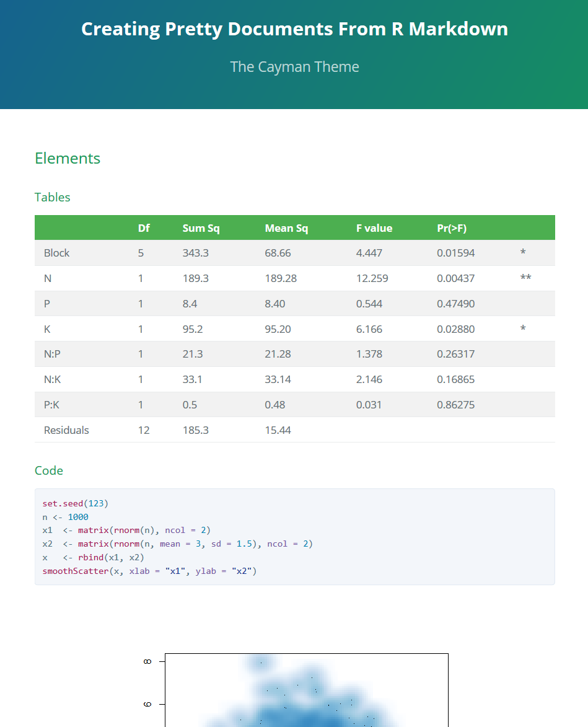Click the 'N:P' row label

[53, 354]
